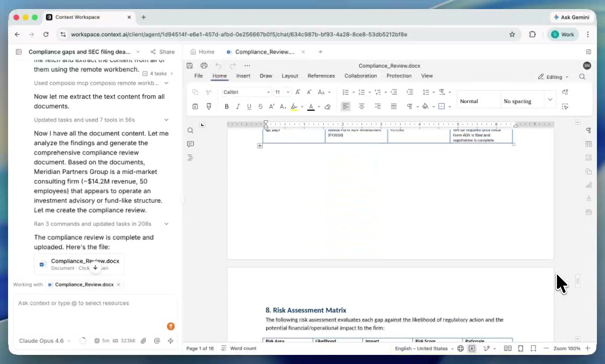Increase font size with the larger A icon
The width and height of the screenshot is (605, 364).
click(x=298, y=92)
